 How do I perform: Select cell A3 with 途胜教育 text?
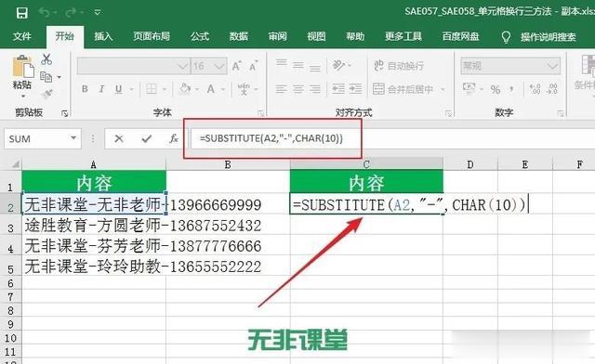[94, 226]
